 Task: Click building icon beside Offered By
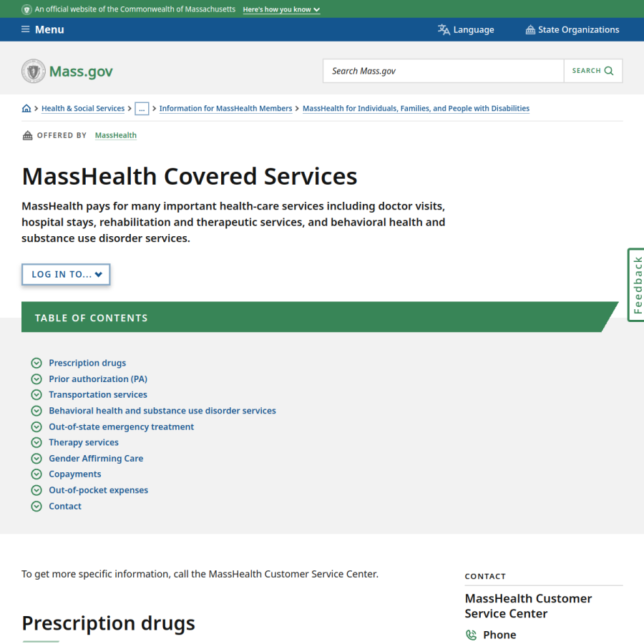click(x=27, y=135)
